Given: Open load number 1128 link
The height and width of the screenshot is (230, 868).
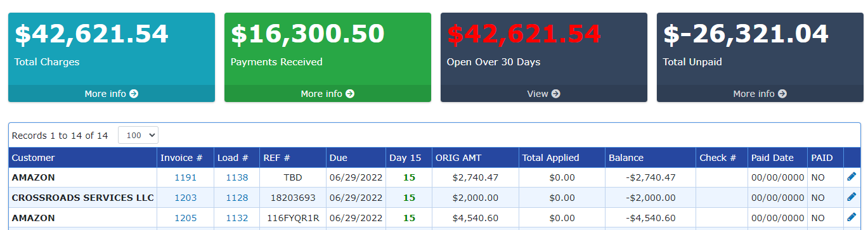Looking at the screenshot, I should coord(237,198).
